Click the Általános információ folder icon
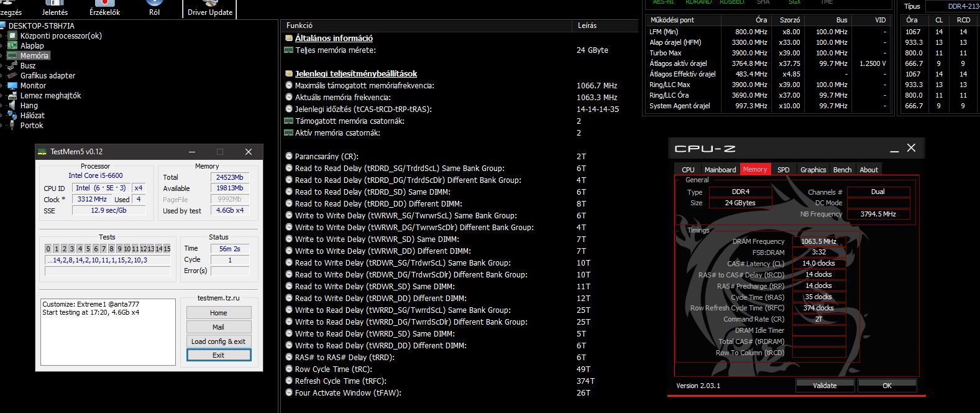This screenshot has width=980, height=413. tap(288, 38)
